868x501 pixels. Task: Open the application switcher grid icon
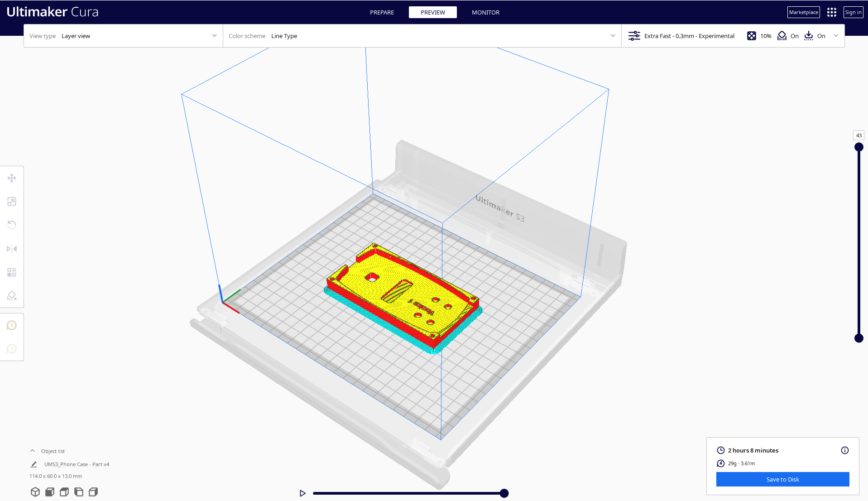click(x=831, y=12)
